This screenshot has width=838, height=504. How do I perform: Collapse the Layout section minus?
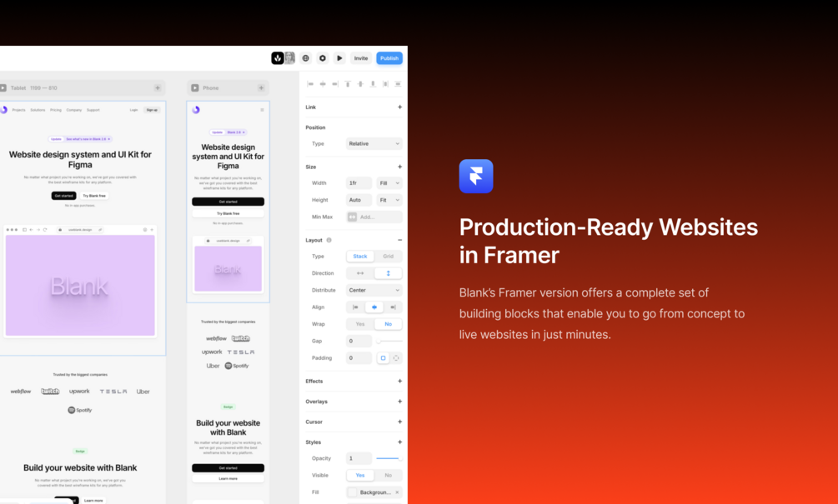tap(399, 240)
